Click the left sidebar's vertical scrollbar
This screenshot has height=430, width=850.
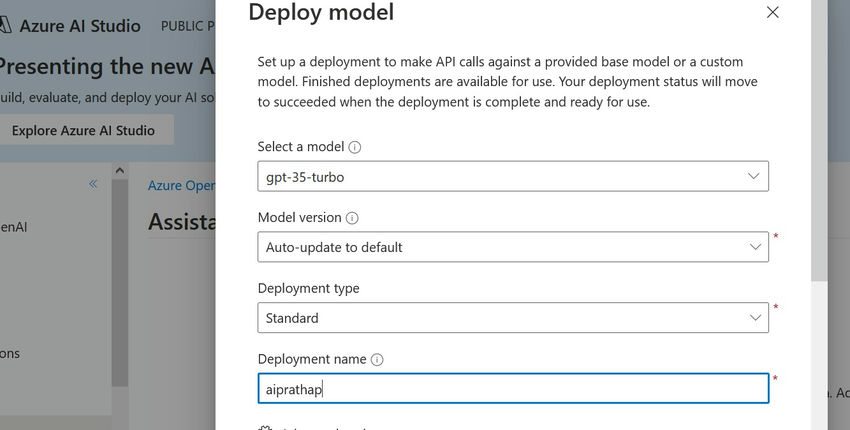119,290
